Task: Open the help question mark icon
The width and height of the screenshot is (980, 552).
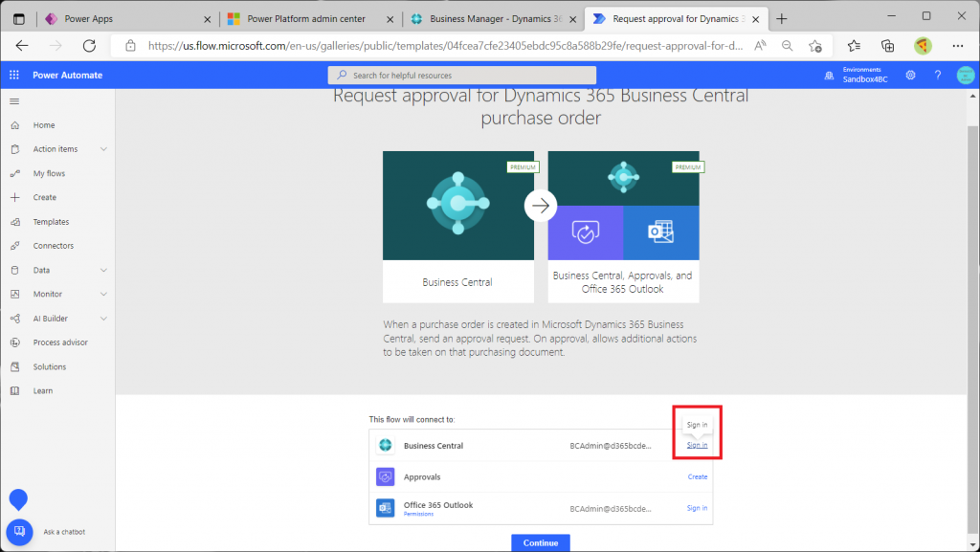Action: click(938, 75)
